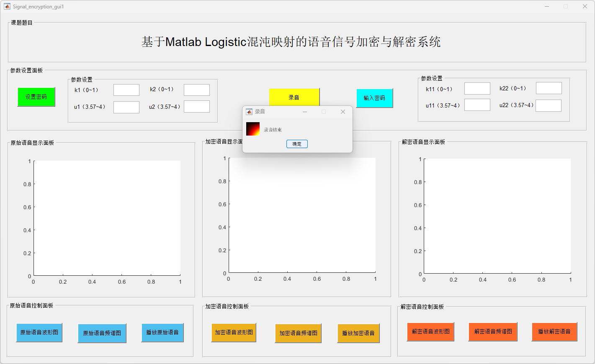Minimize the Signal_encryption_gui1 window
The height and width of the screenshot is (364, 595).
click(x=547, y=6)
